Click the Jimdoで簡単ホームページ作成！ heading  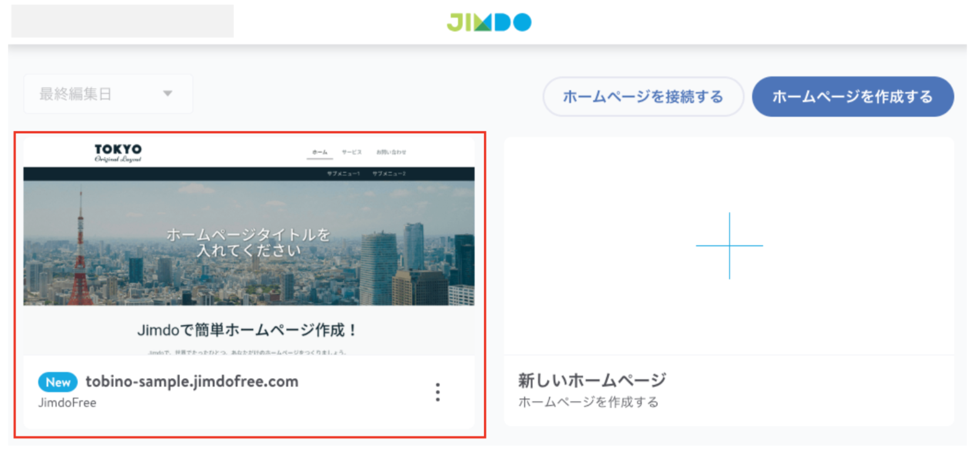tap(248, 330)
